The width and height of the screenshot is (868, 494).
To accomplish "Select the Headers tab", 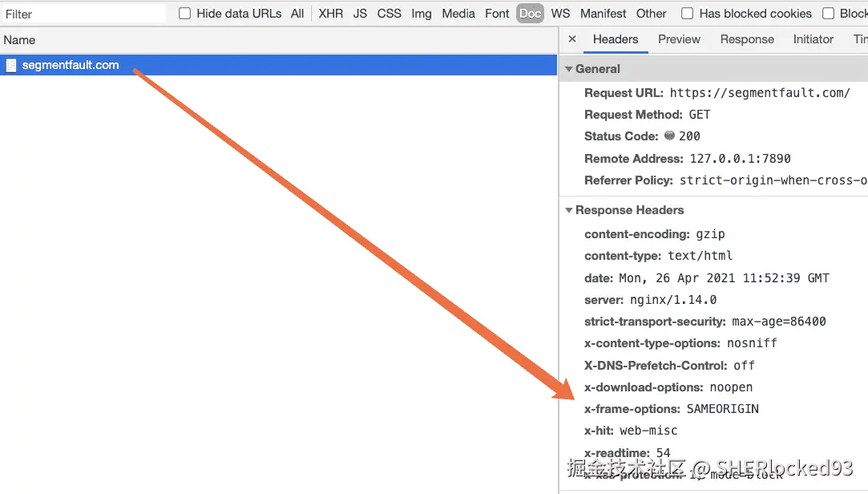I will point(615,39).
